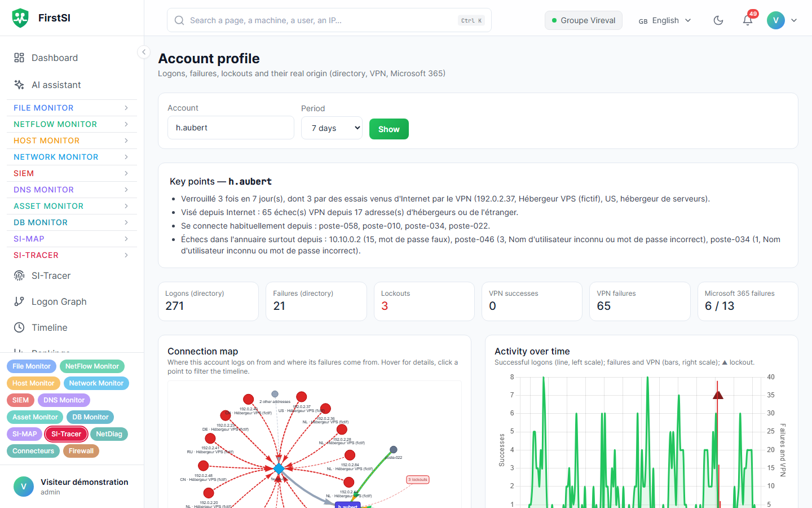Click the lockout triangle marker in activity chart
Image resolution: width=812 pixels, height=508 pixels.
[x=718, y=395]
